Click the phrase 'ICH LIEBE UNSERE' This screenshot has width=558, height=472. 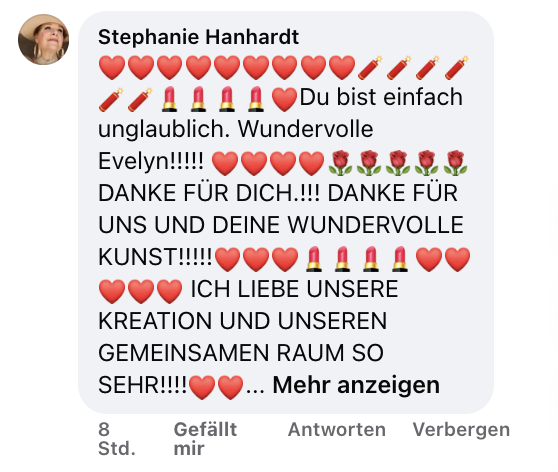(294, 288)
